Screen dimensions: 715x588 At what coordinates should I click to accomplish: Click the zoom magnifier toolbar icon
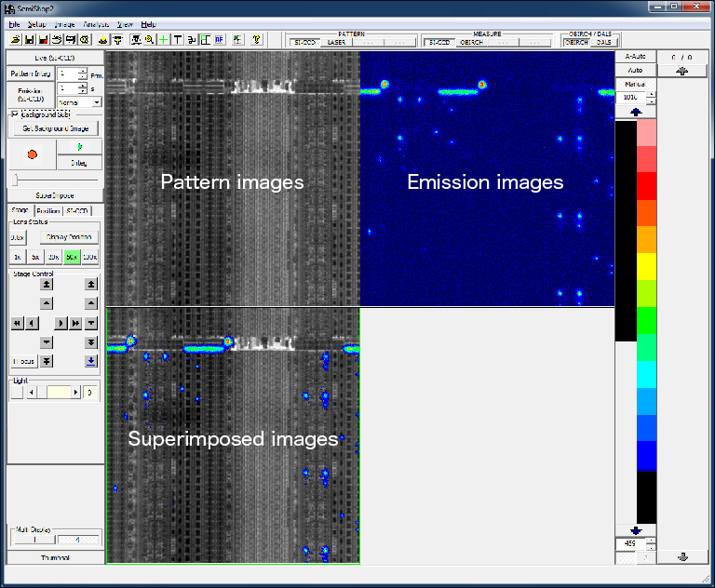pos(149,40)
